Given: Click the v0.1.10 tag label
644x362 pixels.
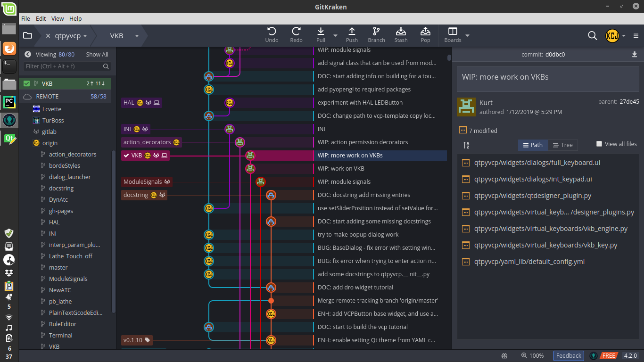Looking at the screenshot, I should point(137,340).
